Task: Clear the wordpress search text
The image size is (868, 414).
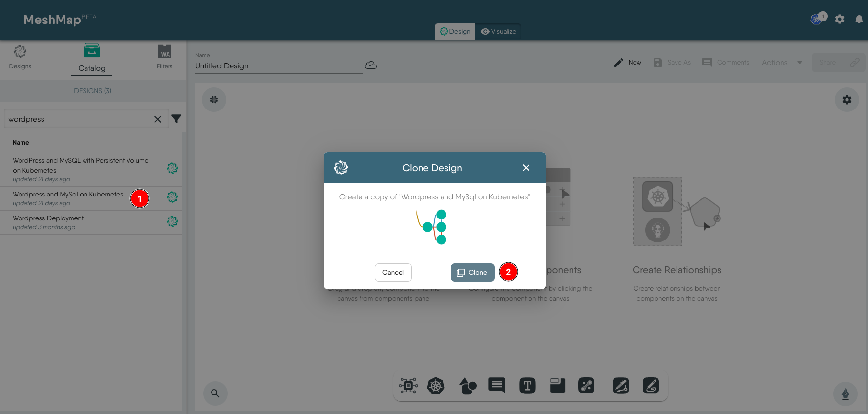Action: pos(158,119)
